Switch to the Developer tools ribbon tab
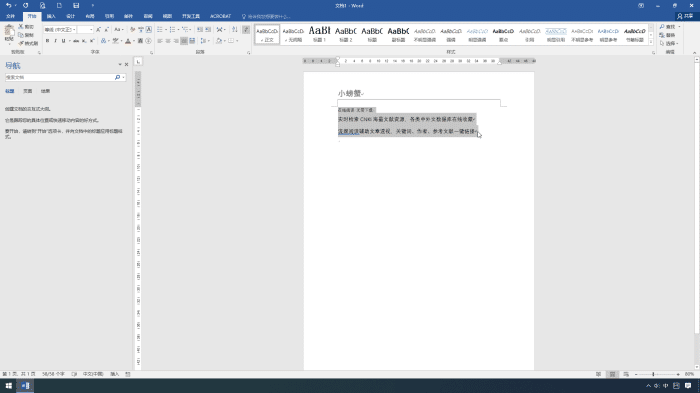 pyautogui.click(x=191, y=16)
